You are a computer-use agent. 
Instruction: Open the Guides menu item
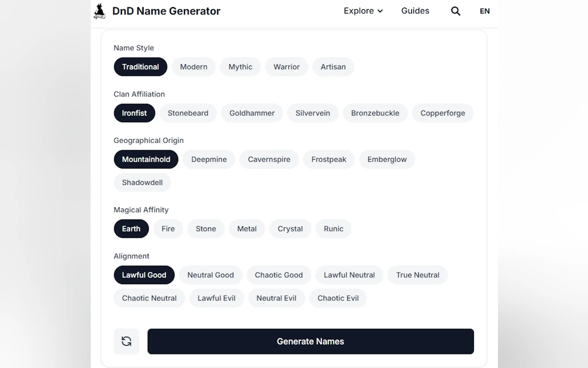tap(415, 11)
